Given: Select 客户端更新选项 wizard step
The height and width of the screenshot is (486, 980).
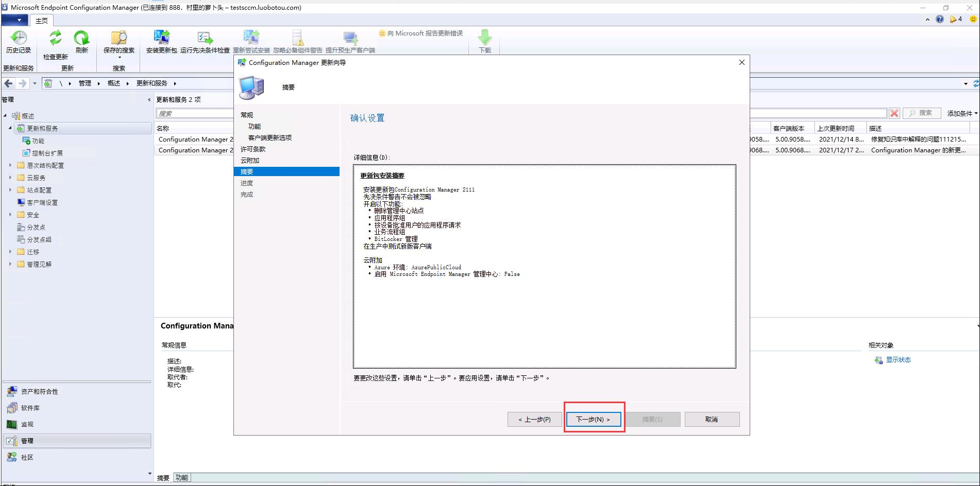Looking at the screenshot, I should click(x=270, y=138).
